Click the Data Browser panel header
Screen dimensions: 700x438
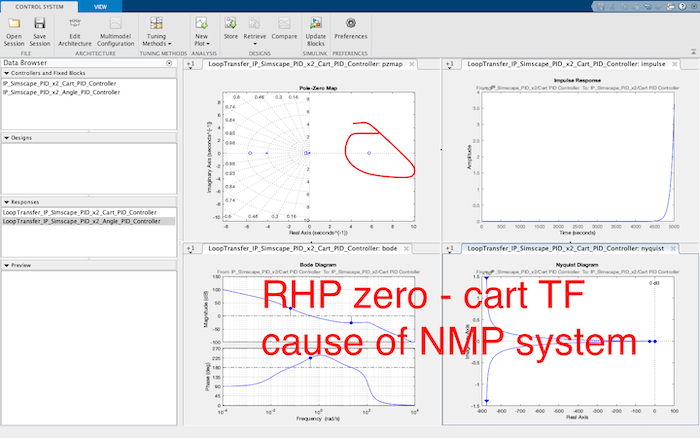click(x=88, y=63)
